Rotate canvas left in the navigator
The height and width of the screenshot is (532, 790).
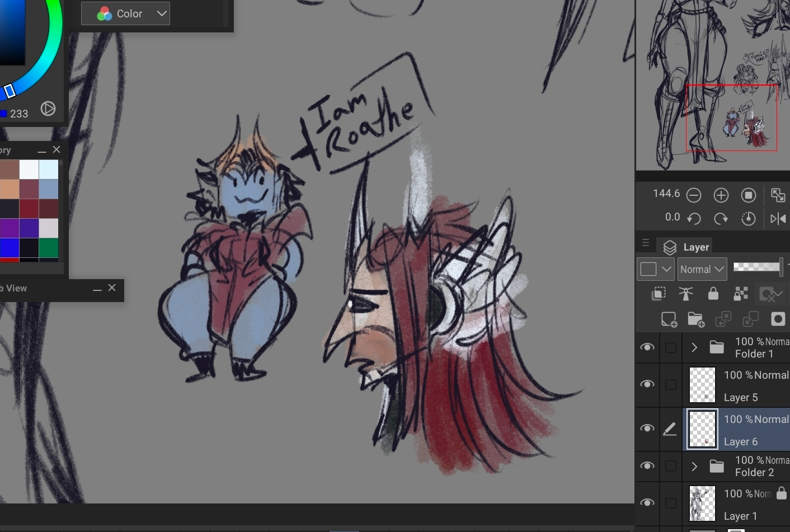click(x=694, y=219)
